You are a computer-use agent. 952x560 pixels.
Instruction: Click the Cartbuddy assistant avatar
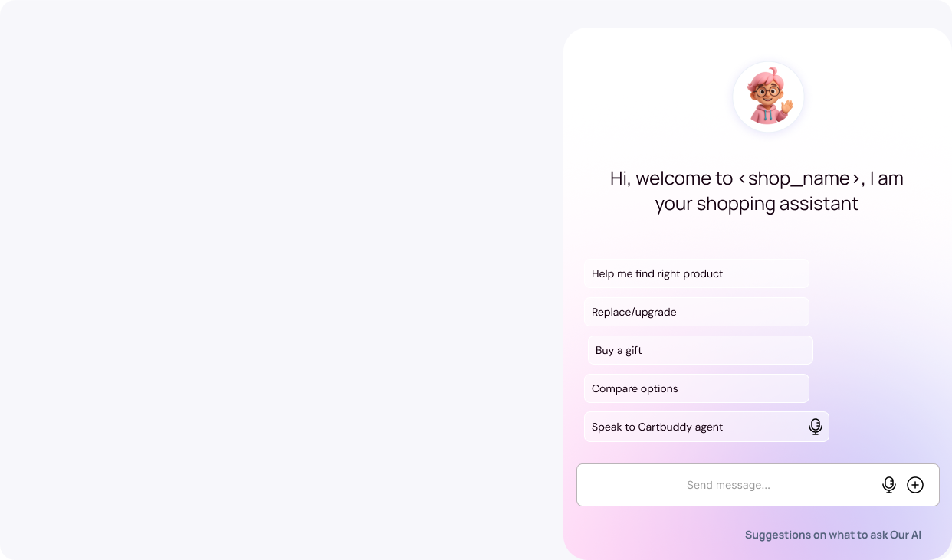point(768,97)
